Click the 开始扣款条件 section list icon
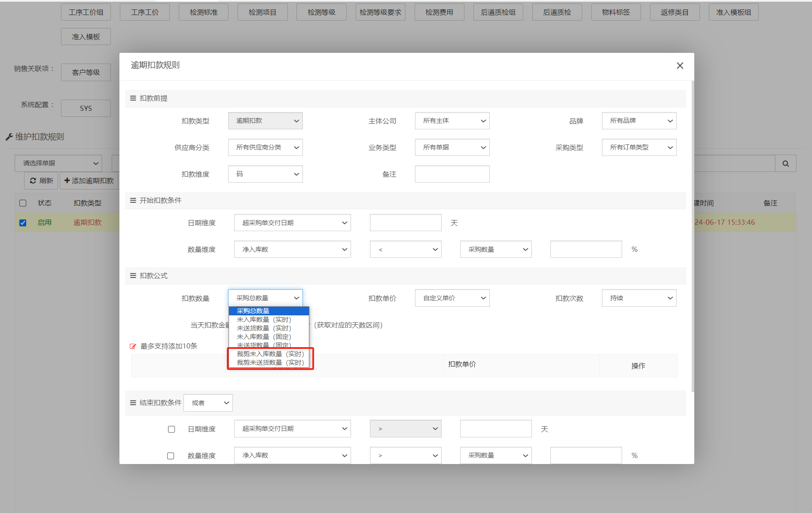Image resolution: width=812 pixels, height=513 pixels. tap(133, 201)
